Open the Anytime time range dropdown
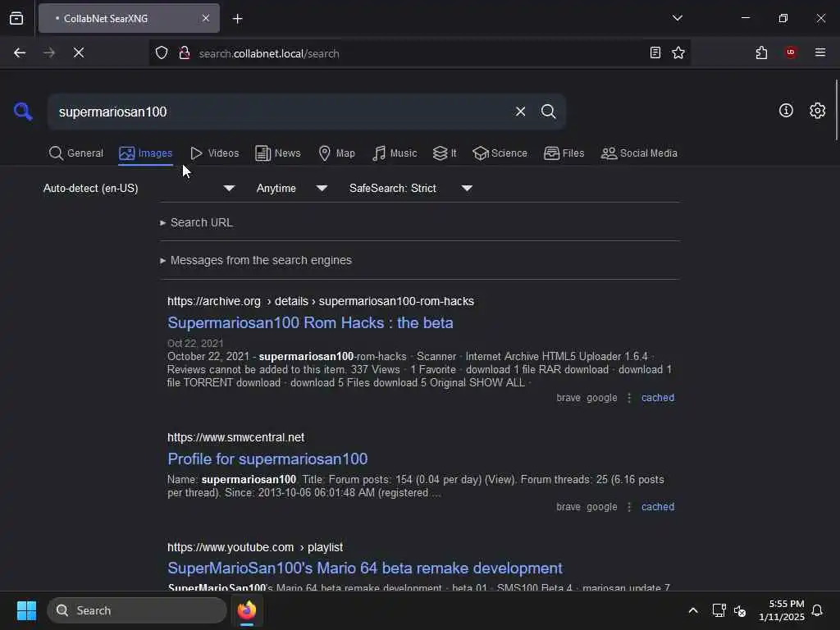Viewport: 840px width, 630px height. (x=291, y=188)
